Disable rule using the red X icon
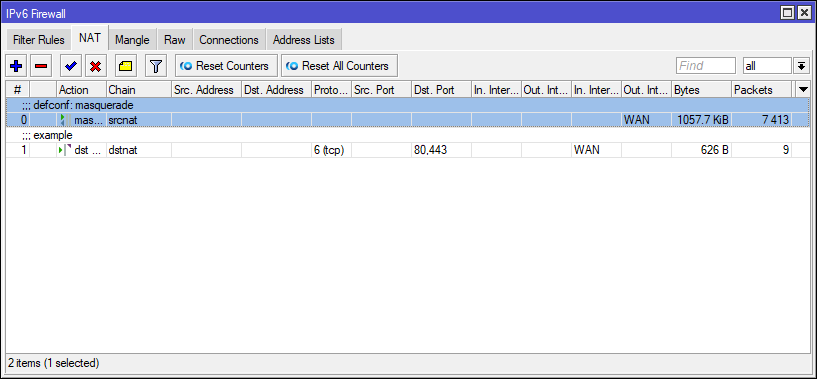 point(95,66)
